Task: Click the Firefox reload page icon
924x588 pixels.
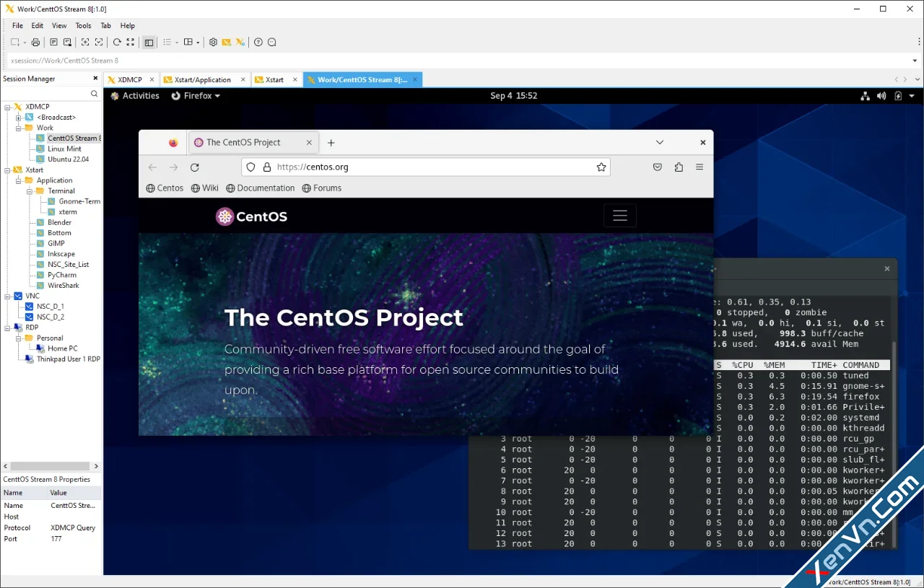Action: click(x=194, y=167)
